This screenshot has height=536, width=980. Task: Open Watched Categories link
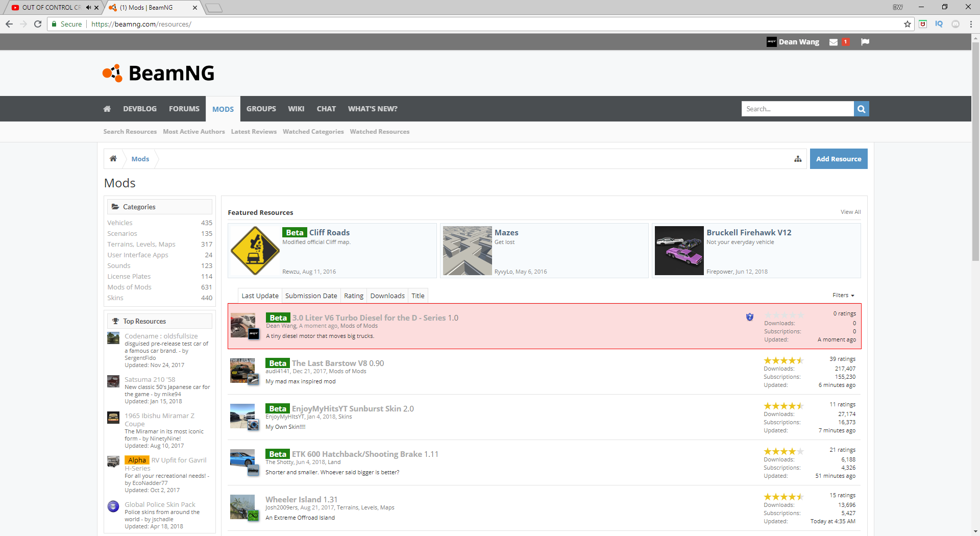(x=313, y=132)
